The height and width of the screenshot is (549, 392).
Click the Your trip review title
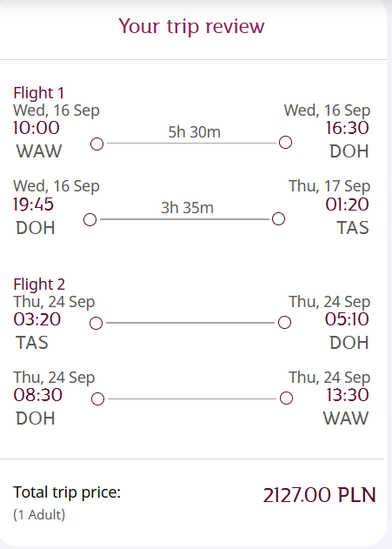[x=191, y=27]
